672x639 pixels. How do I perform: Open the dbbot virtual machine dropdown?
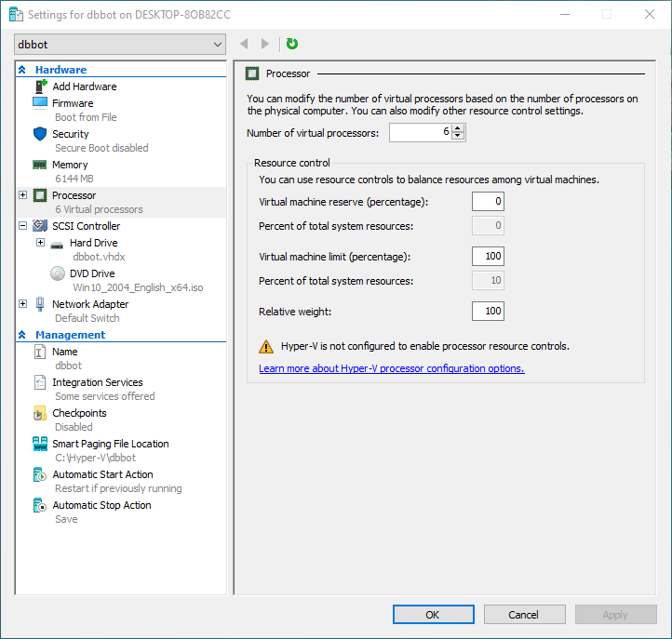coord(120,45)
